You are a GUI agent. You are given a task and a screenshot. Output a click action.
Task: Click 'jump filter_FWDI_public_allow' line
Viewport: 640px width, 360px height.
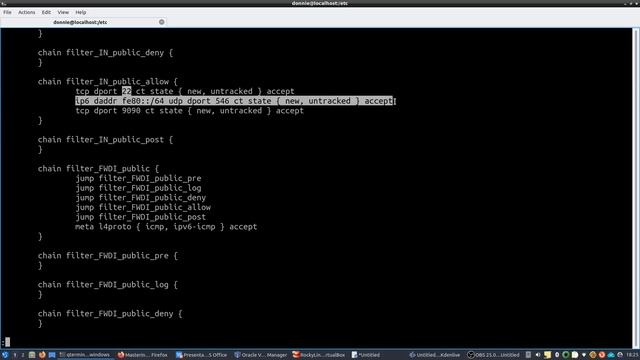[x=143, y=207]
